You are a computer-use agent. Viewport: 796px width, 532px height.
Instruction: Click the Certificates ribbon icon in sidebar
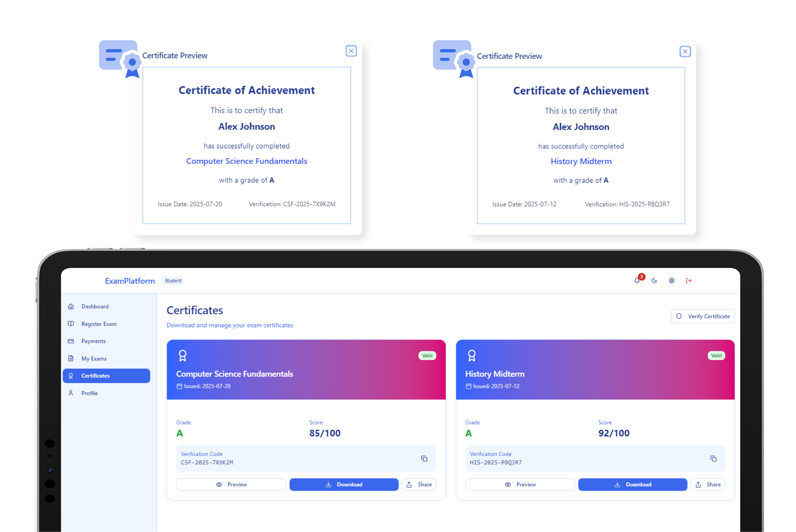coord(71,376)
